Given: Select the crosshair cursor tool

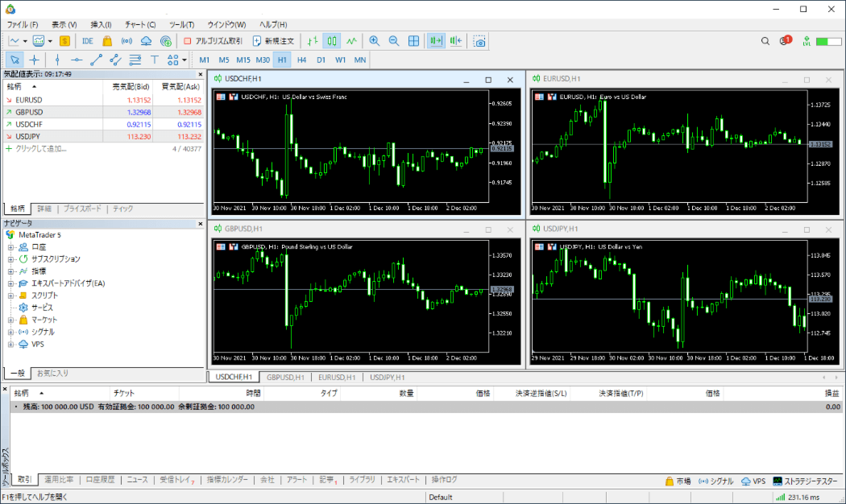Looking at the screenshot, I should pos(34,60).
